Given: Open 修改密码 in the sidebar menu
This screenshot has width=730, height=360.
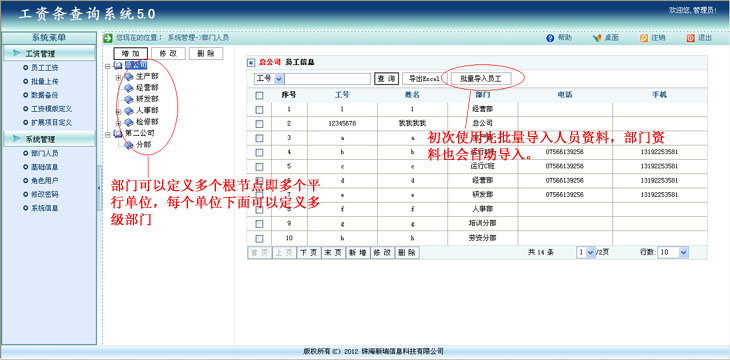Looking at the screenshot, I should (45, 194).
